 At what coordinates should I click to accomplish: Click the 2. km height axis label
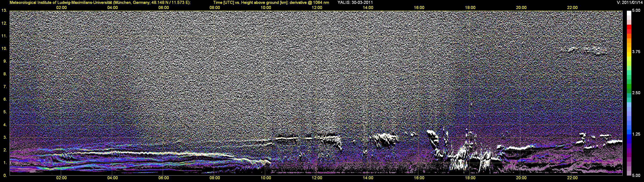(x=5, y=150)
